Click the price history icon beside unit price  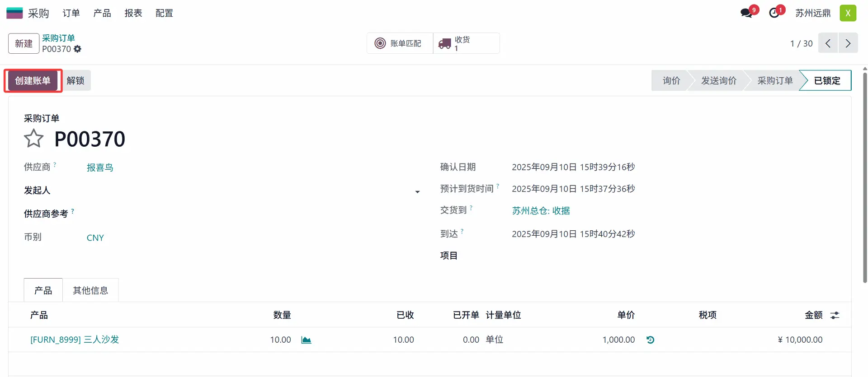point(650,340)
